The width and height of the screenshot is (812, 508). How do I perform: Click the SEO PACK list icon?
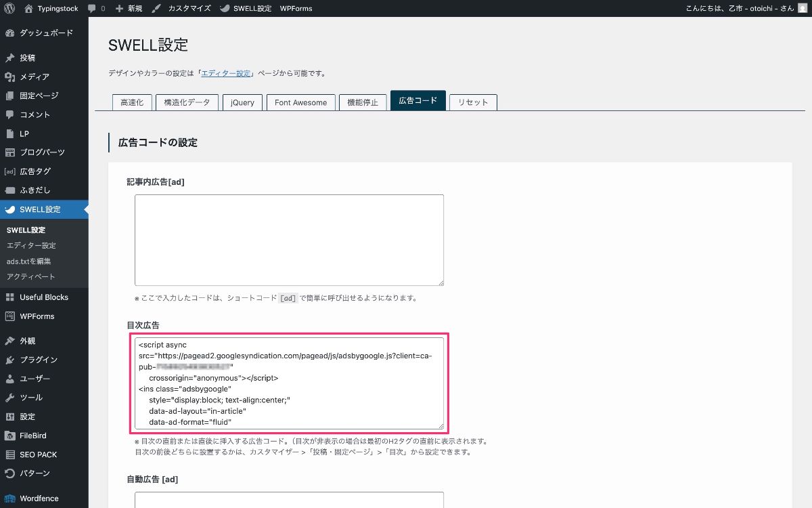click(9, 454)
